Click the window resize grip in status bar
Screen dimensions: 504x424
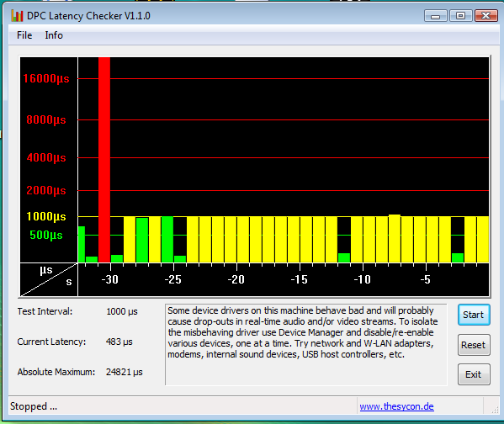click(x=494, y=409)
